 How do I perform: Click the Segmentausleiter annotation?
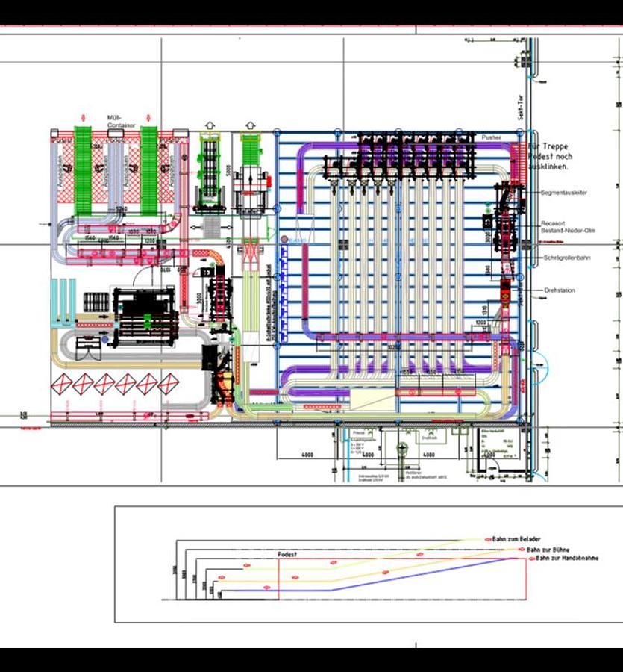(563, 193)
